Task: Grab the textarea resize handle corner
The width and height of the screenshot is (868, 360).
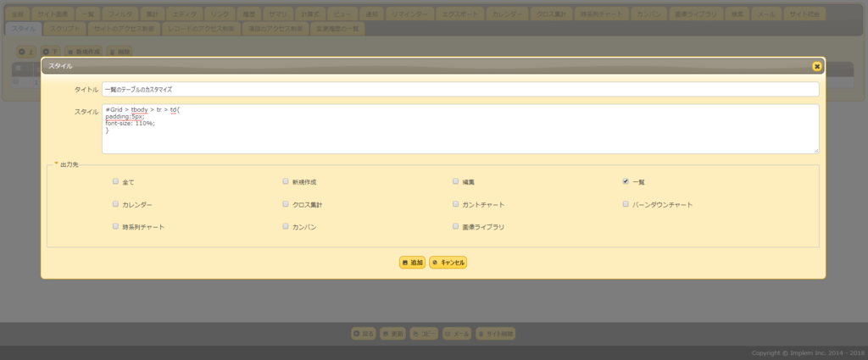Action: pyautogui.click(x=816, y=151)
